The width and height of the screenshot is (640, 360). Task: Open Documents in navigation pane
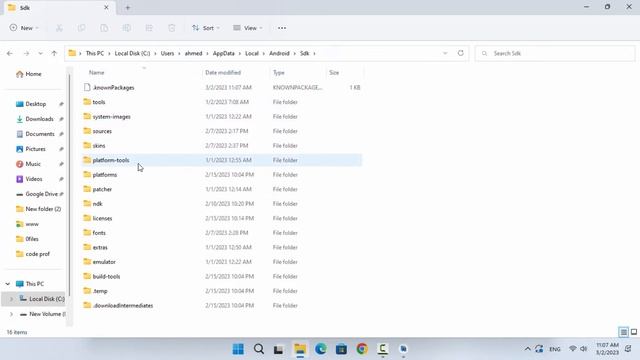click(40, 134)
